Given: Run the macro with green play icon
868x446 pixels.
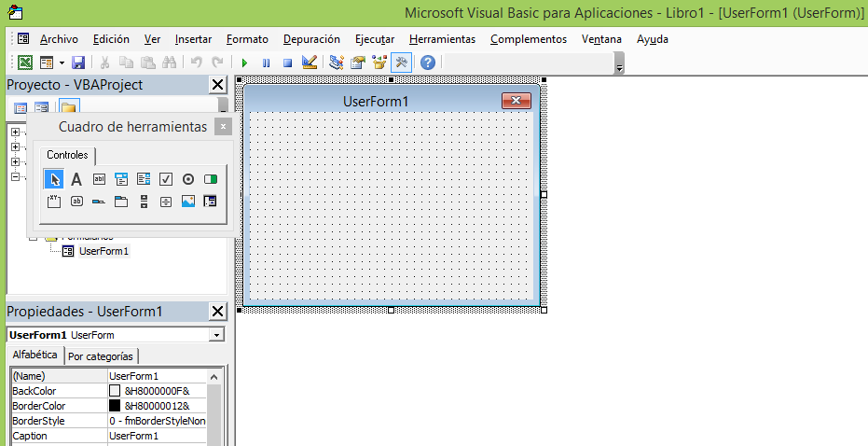Looking at the screenshot, I should point(244,63).
